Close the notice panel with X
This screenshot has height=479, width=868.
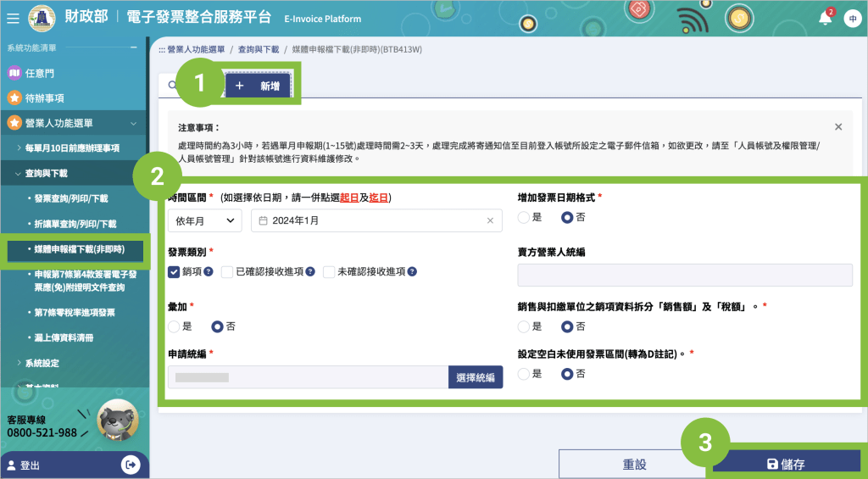[838, 127]
